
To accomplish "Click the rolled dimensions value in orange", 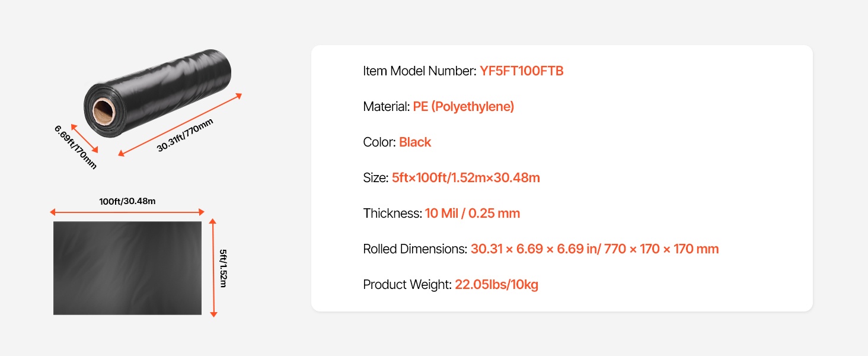I will click(x=594, y=249).
